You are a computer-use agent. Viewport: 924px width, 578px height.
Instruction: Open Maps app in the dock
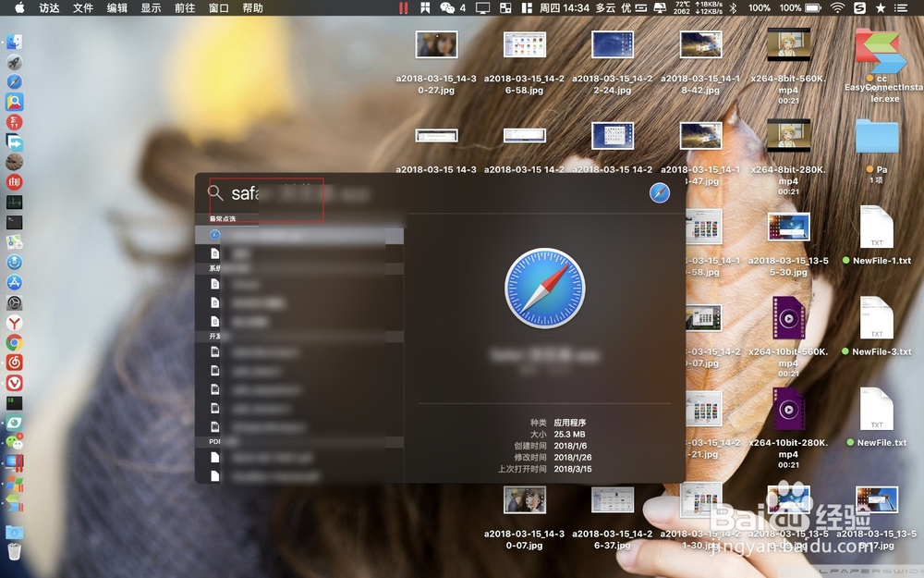point(14,242)
